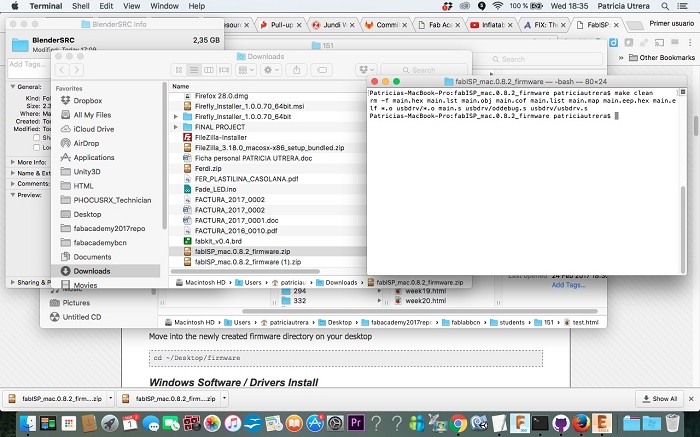The image size is (700, 437).
Task: Expand Comments section in BlenderSRC Info
Action: coord(12,183)
